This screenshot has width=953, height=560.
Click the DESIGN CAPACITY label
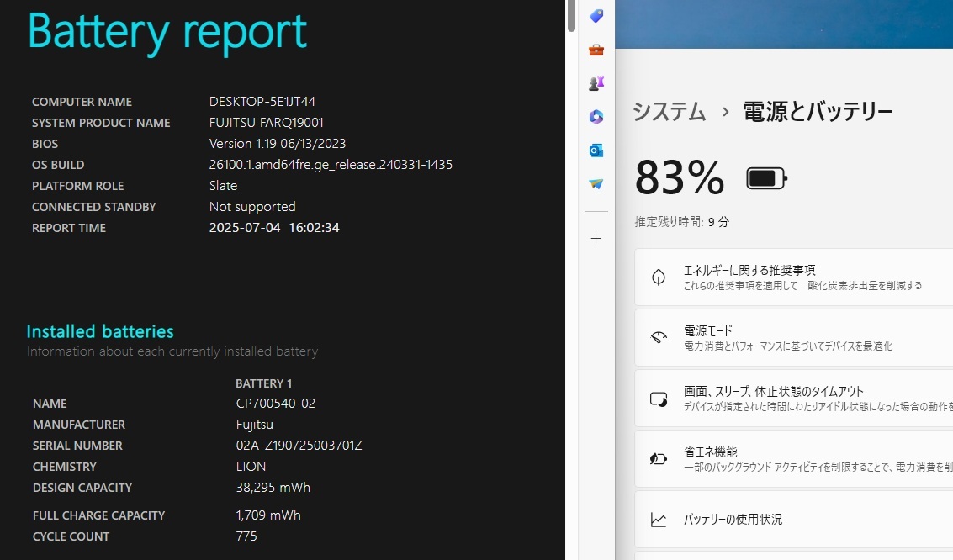click(x=82, y=488)
